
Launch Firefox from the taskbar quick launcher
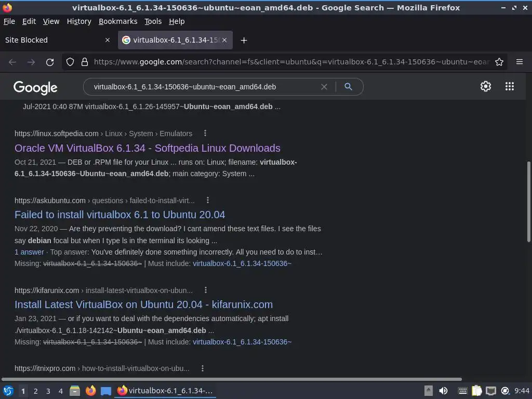point(90,391)
